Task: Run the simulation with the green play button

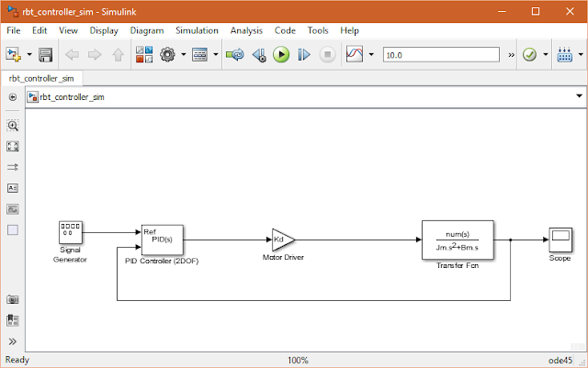Action: (x=281, y=55)
